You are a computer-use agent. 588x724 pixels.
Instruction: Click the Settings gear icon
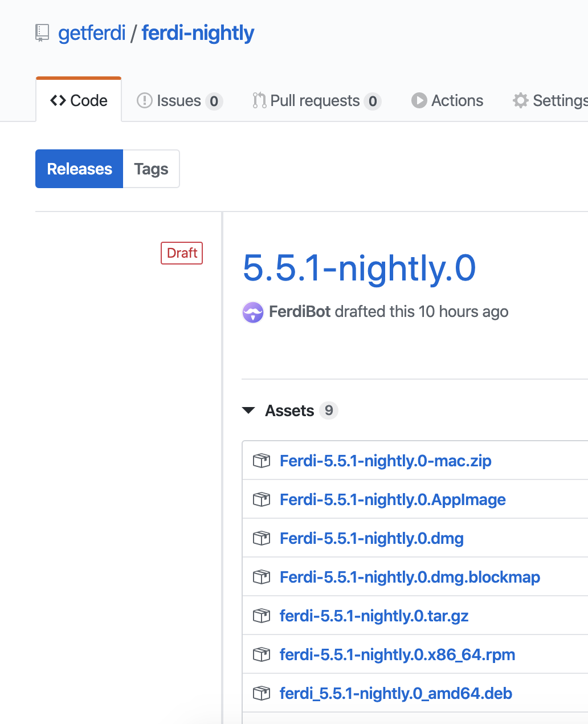tap(520, 101)
